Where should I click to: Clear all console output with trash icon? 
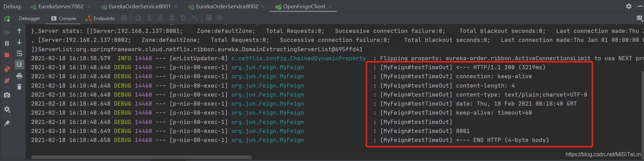(x=19, y=87)
